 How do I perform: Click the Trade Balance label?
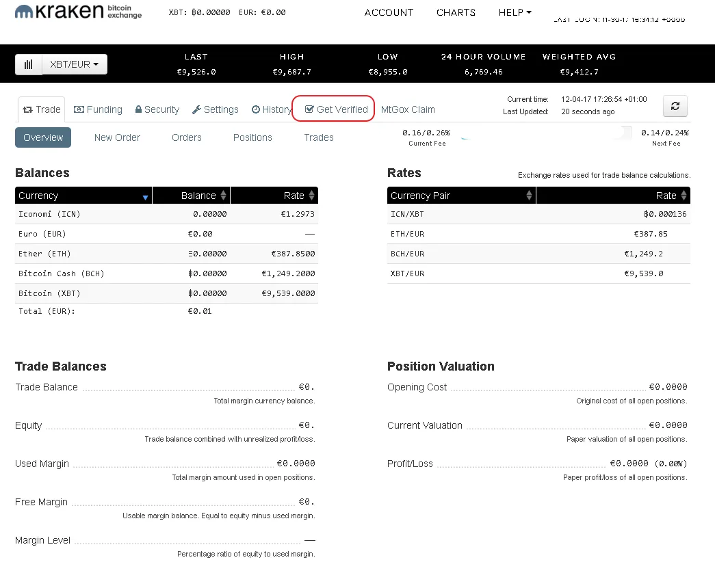[47, 387]
